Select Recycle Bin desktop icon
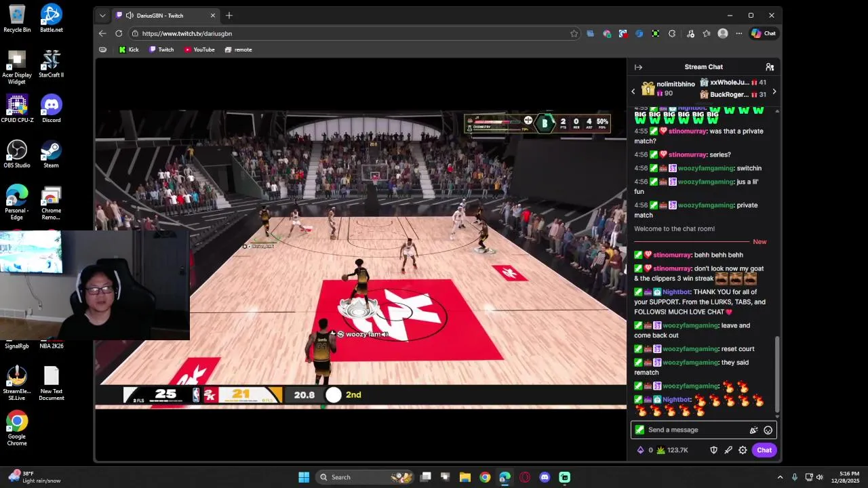Screen dimensions: 868x488 point(17,18)
